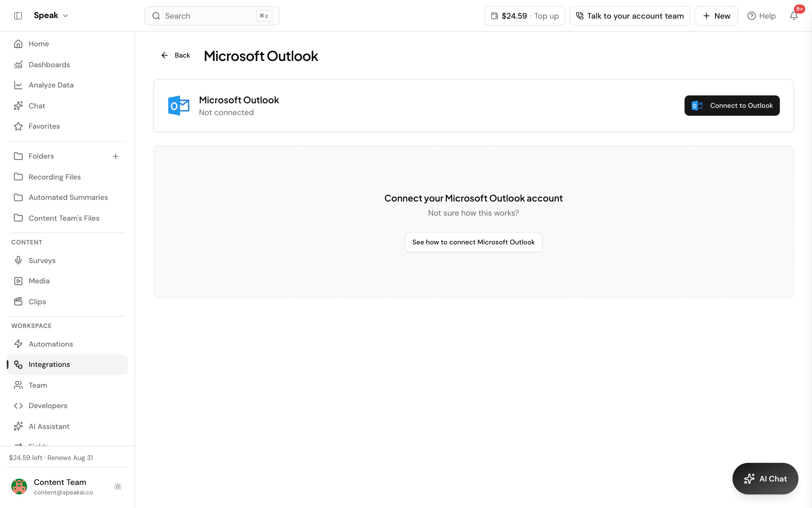The width and height of the screenshot is (812, 508).
Task: Click the New button
Action: (x=716, y=16)
